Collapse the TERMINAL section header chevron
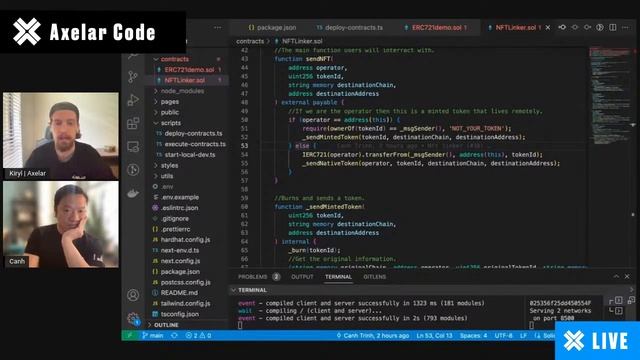The height and width of the screenshot is (360, 640). tap(233, 290)
